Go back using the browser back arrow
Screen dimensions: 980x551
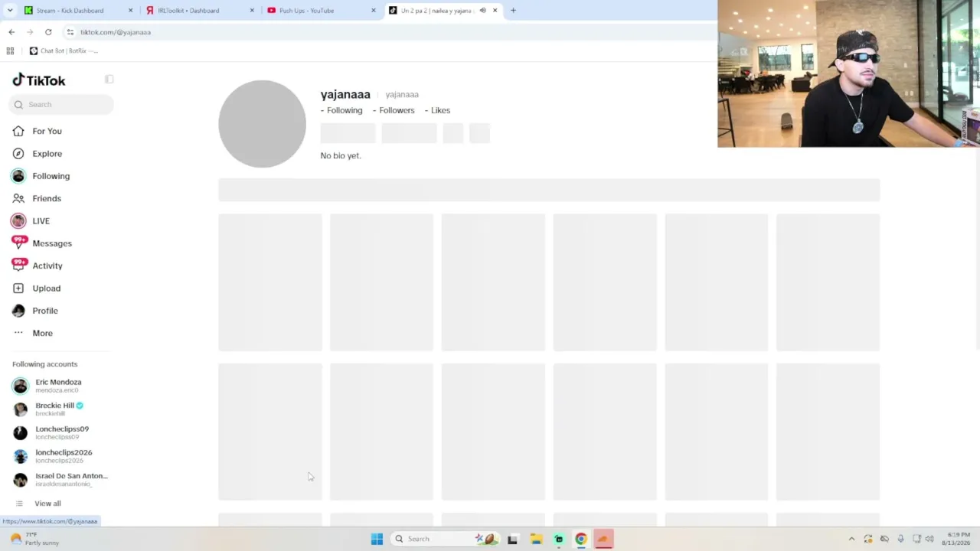[x=11, y=32]
